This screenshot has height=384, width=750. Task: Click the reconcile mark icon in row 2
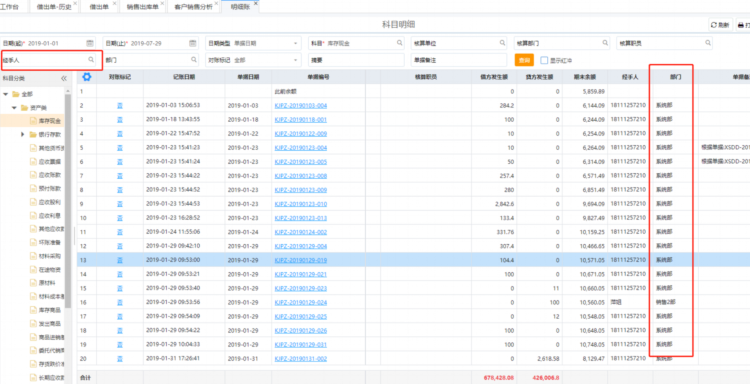(x=120, y=105)
